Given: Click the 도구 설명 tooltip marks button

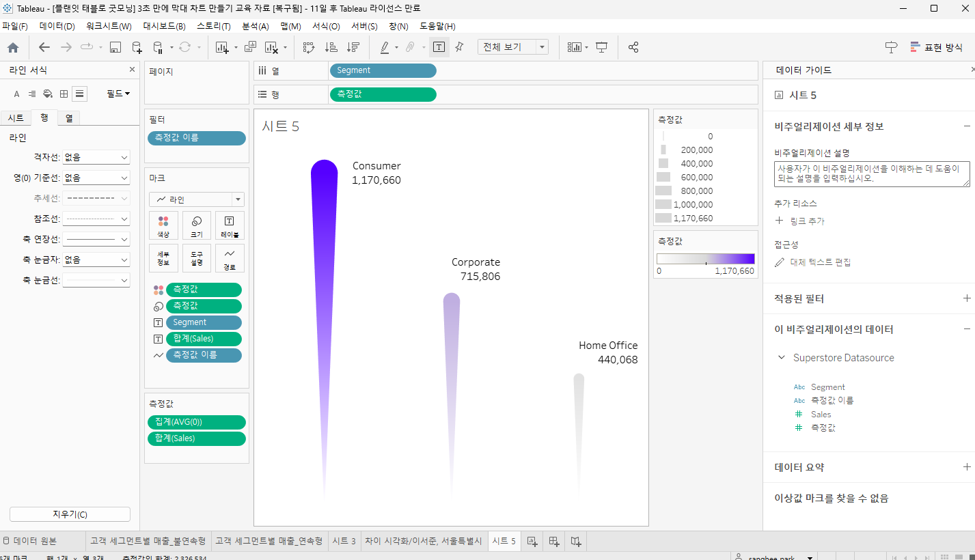Looking at the screenshot, I should 197,258.
